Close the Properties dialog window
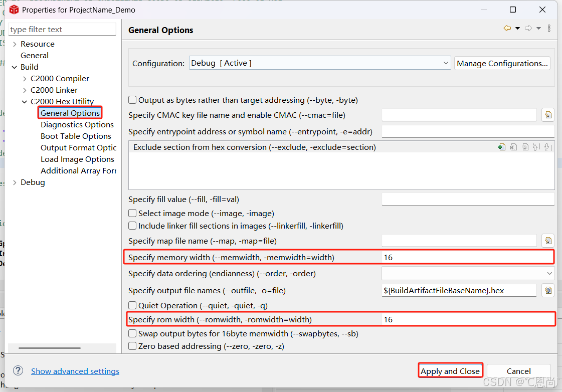Viewport: 562px width, 392px height. coord(542,10)
